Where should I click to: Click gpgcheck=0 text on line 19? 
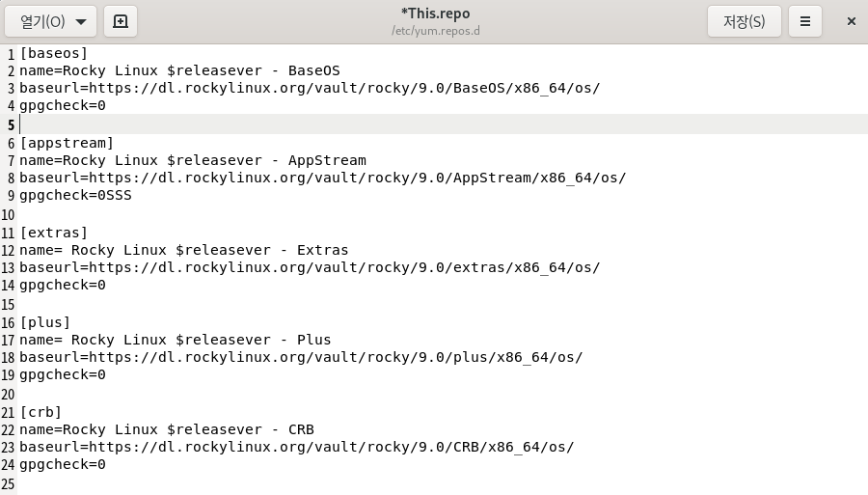[x=63, y=374]
